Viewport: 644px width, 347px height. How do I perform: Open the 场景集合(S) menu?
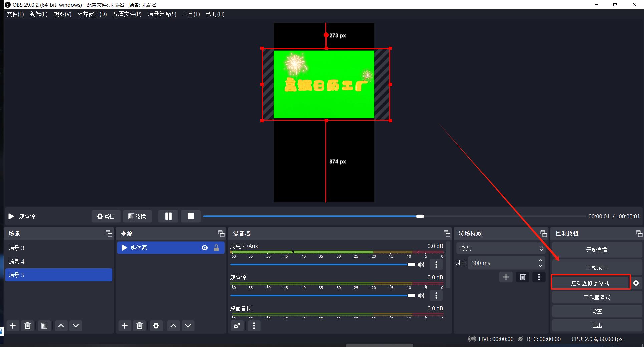tap(162, 14)
